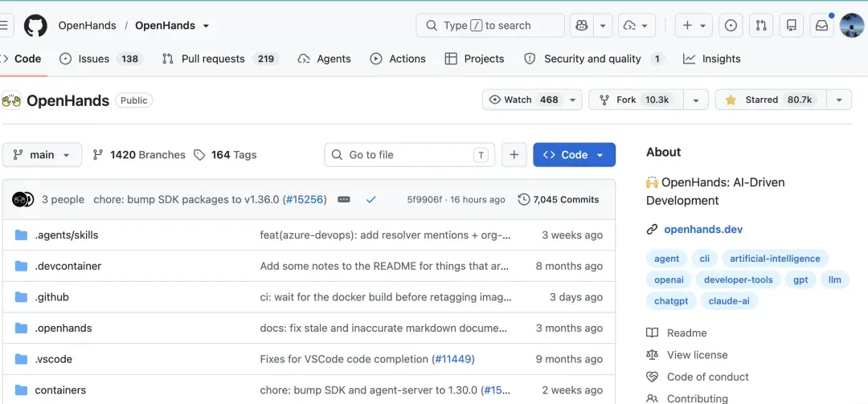The width and height of the screenshot is (868, 404).
Task: View the 1420 Branches link
Action: (x=139, y=155)
